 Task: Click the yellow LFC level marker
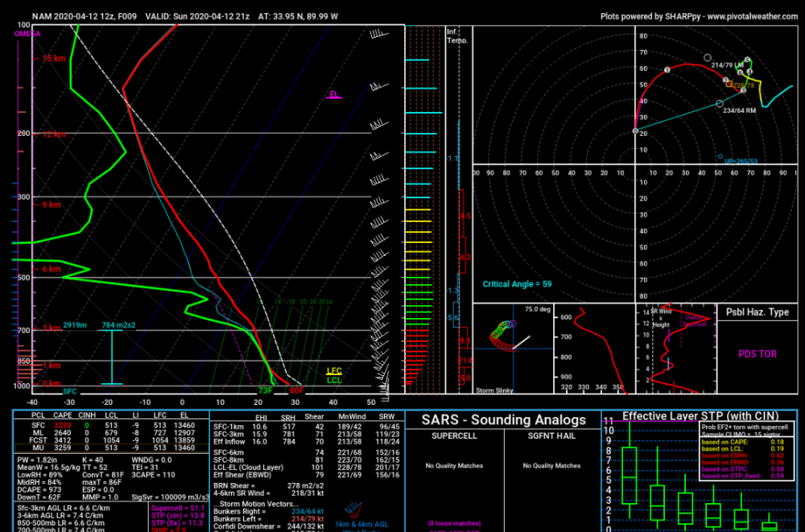click(x=334, y=371)
